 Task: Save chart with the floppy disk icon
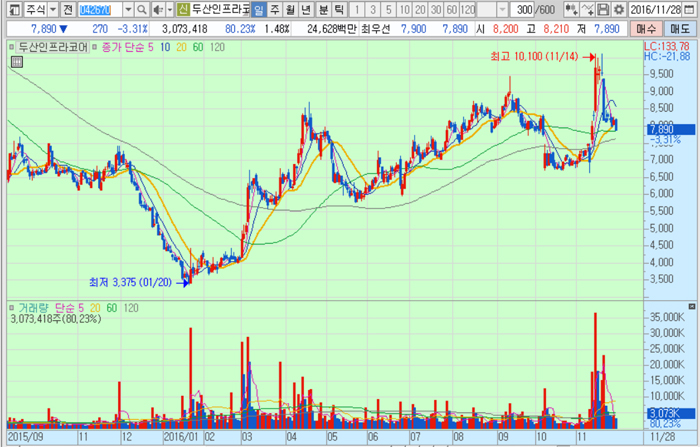tap(603, 9)
